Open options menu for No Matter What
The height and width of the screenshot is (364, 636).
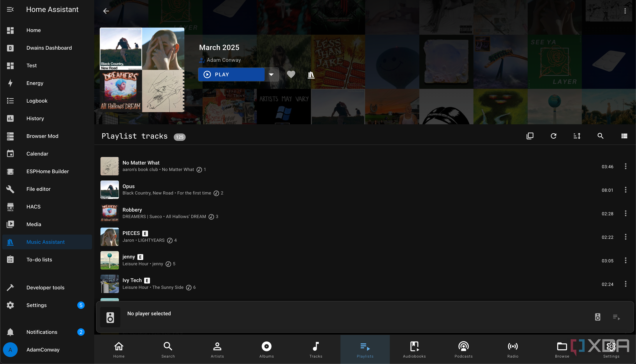626,166
